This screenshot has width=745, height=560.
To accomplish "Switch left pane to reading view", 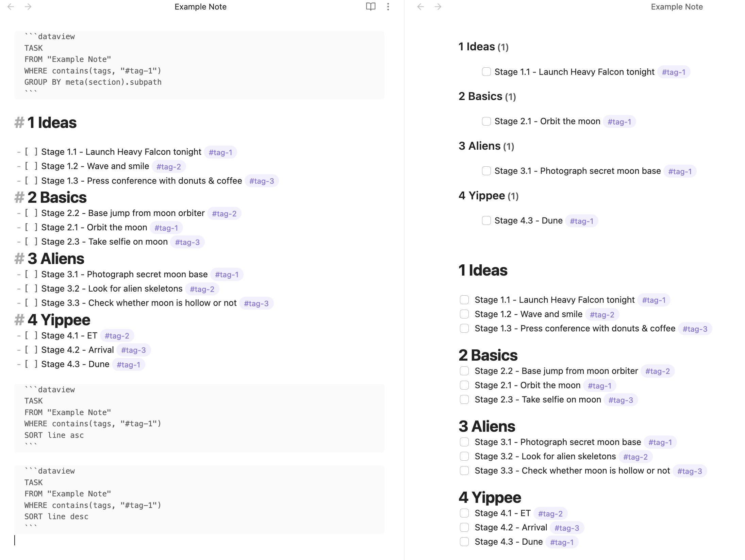I will 371,7.
